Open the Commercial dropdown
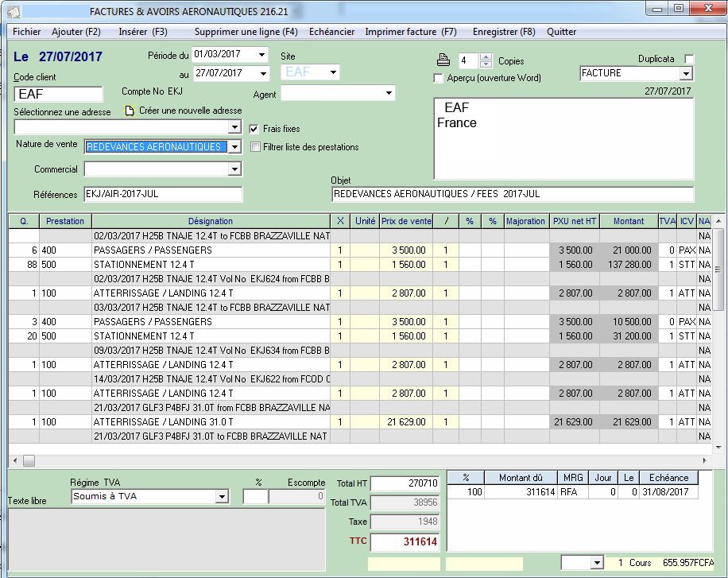This screenshot has height=578, width=728. click(234, 169)
